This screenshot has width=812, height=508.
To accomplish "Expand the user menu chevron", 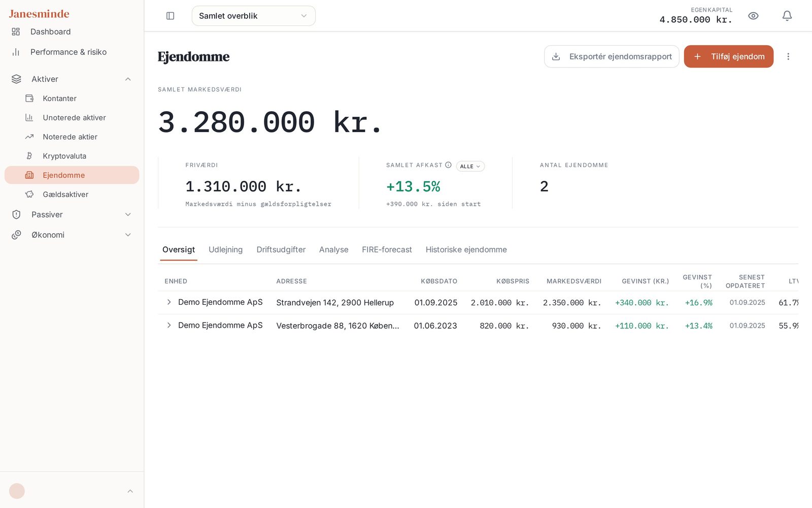I will (130, 491).
